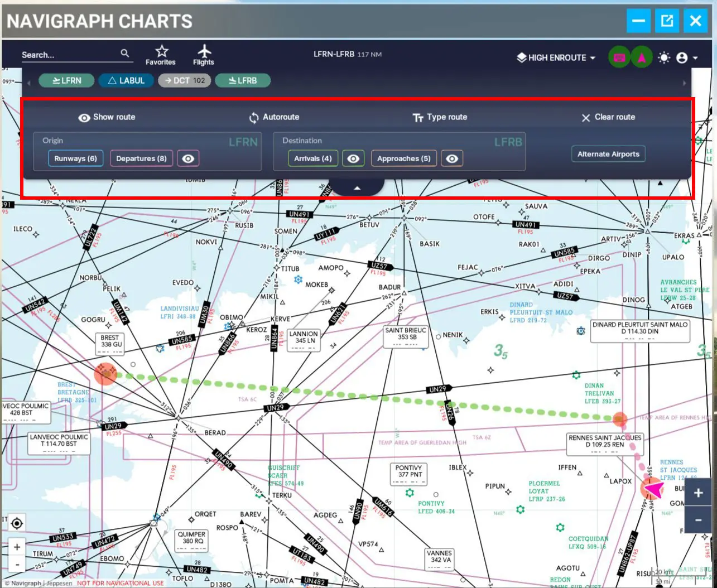Click the QUIMPER 380 RQ box
Image resolution: width=717 pixels, height=588 pixels.
click(191, 541)
